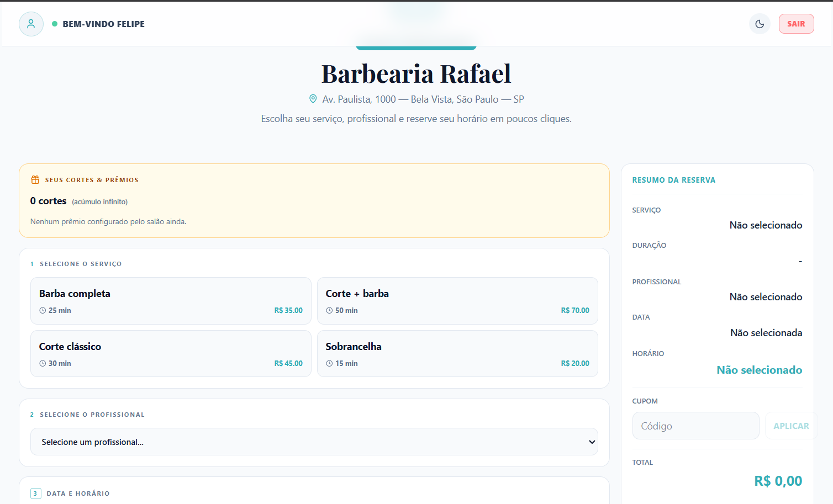
Task: Log out with the SAIR button
Action: pos(796,24)
